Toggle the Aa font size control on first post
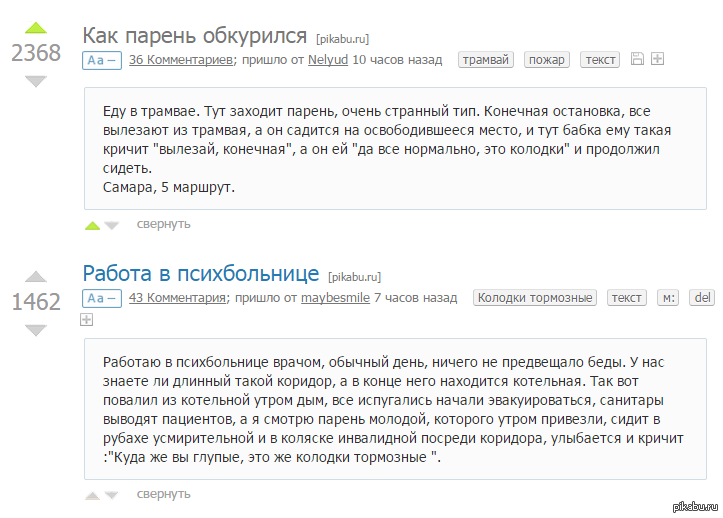The width and height of the screenshot is (723, 518). coord(102,60)
